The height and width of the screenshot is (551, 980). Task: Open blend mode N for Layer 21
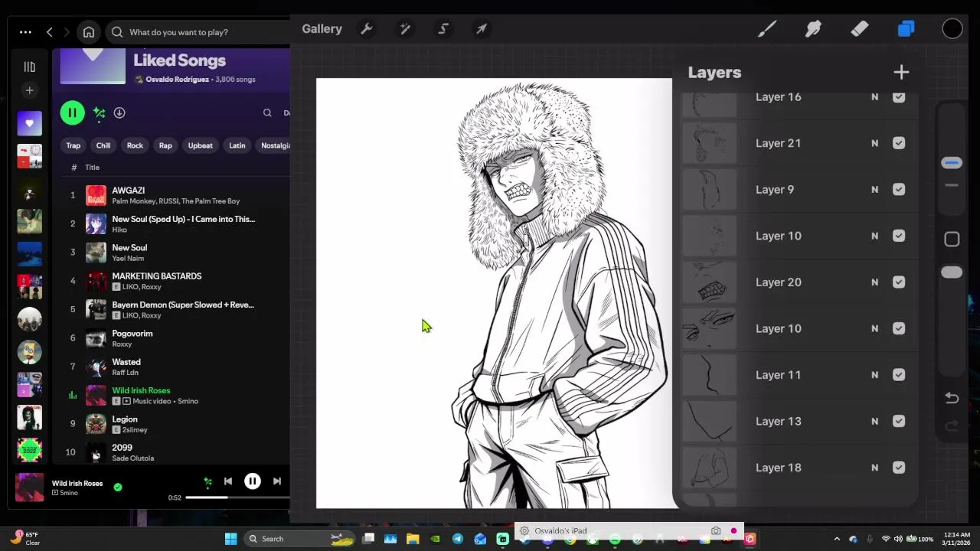click(874, 143)
